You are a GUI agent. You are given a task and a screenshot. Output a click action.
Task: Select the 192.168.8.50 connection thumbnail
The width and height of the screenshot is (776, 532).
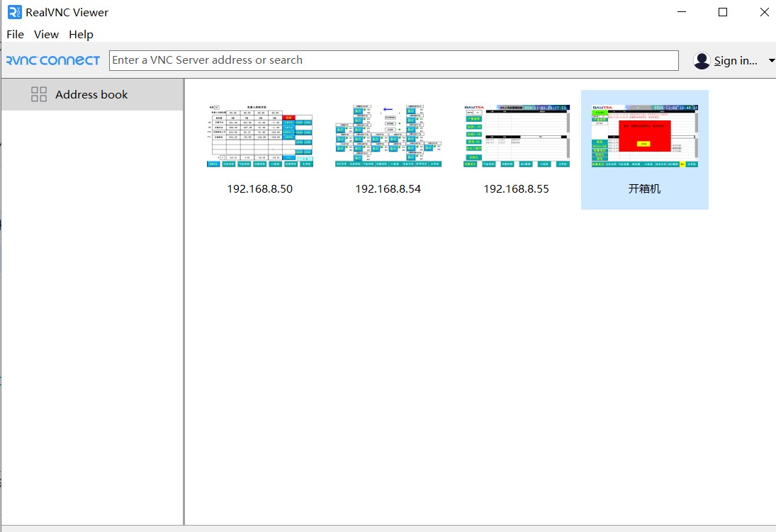(x=259, y=136)
